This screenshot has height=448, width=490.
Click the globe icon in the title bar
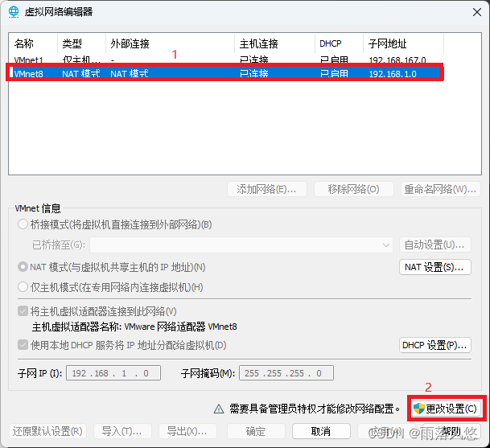tap(14, 12)
